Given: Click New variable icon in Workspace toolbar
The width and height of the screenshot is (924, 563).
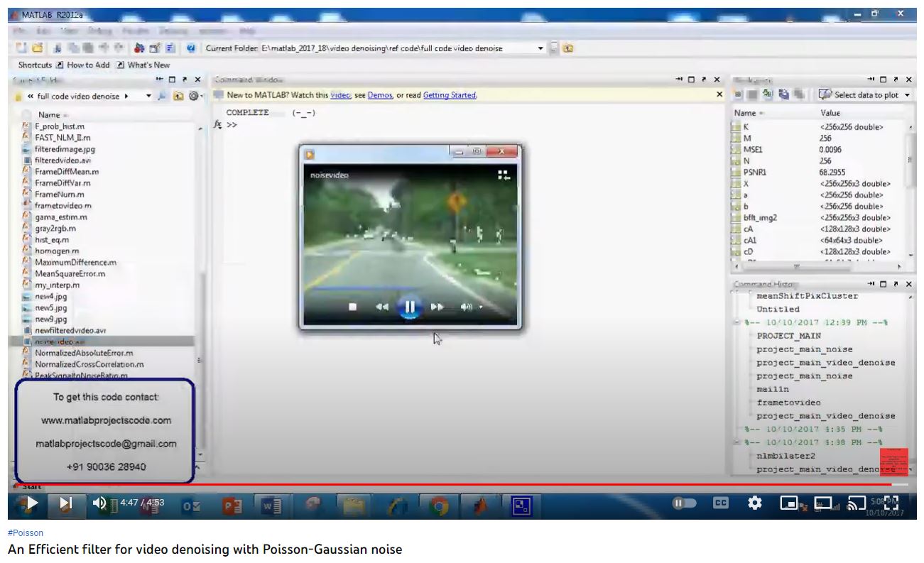Looking at the screenshot, I should click(x=739, y=95).
